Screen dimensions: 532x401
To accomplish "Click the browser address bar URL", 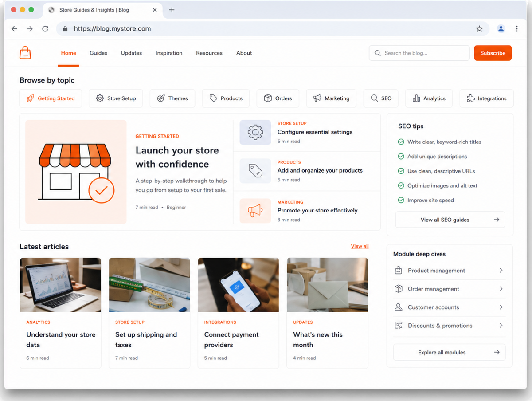I will [x=112, y=29].
